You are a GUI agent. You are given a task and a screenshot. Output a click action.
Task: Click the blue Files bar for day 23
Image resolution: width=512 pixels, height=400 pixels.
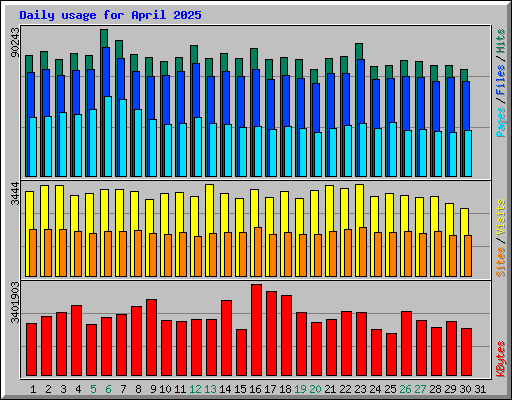click(361, 91)
